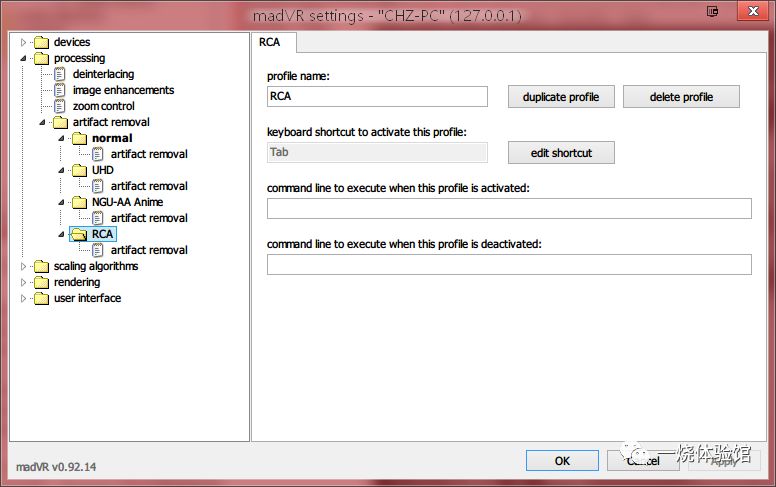Click the rendering folder icon
Screen dimensions: 776x487
pos(42,283)
